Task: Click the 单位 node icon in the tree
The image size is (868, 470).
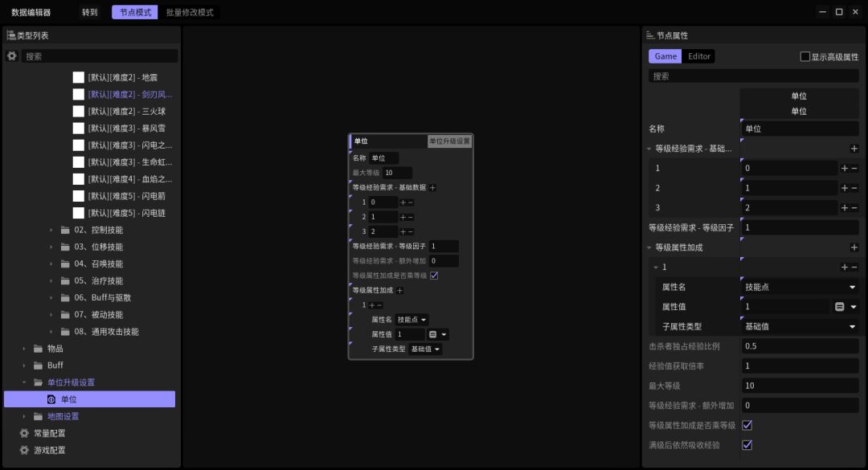Action: [x=51, y=399]
